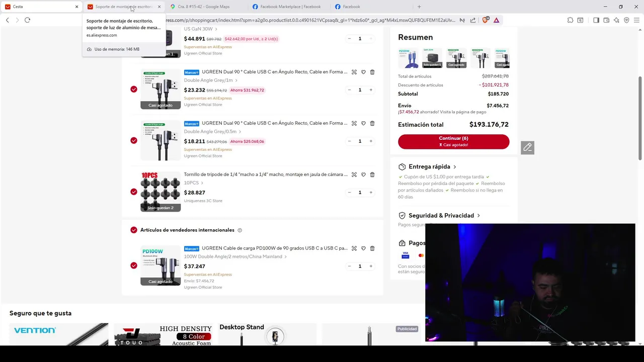Uncheck the PD100W charging cable item
644x362 pixels.
click(x=134, y=265)
